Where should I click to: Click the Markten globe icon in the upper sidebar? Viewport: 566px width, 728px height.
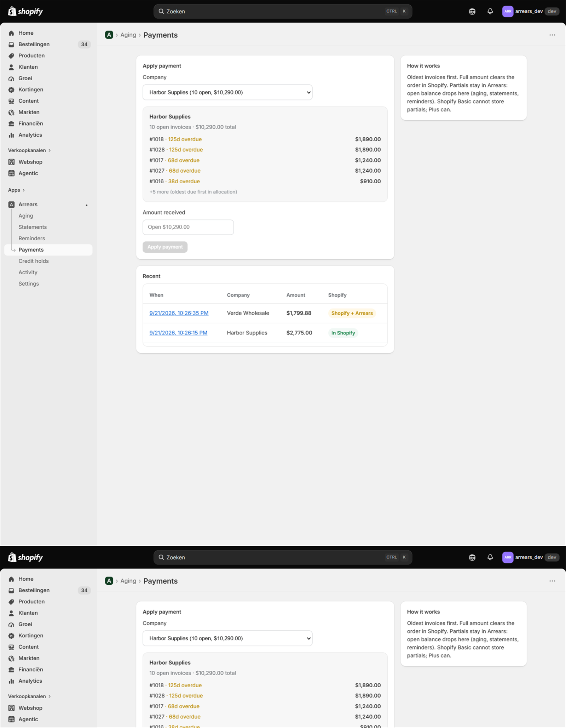(x=11, y=112)
